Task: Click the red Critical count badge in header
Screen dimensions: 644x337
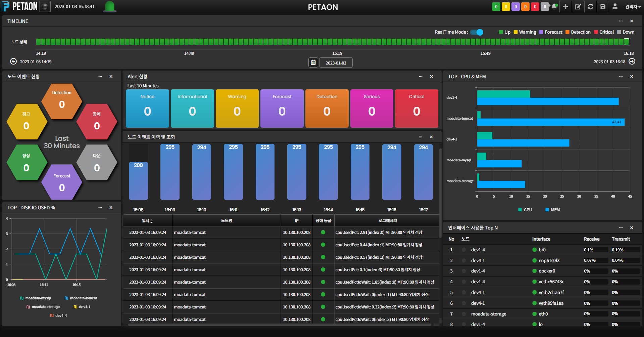Action: coord(535,6)
